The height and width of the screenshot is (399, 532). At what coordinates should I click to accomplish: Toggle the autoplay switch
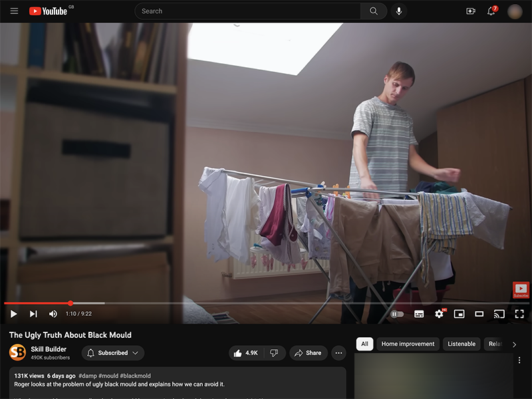[397, 314]
